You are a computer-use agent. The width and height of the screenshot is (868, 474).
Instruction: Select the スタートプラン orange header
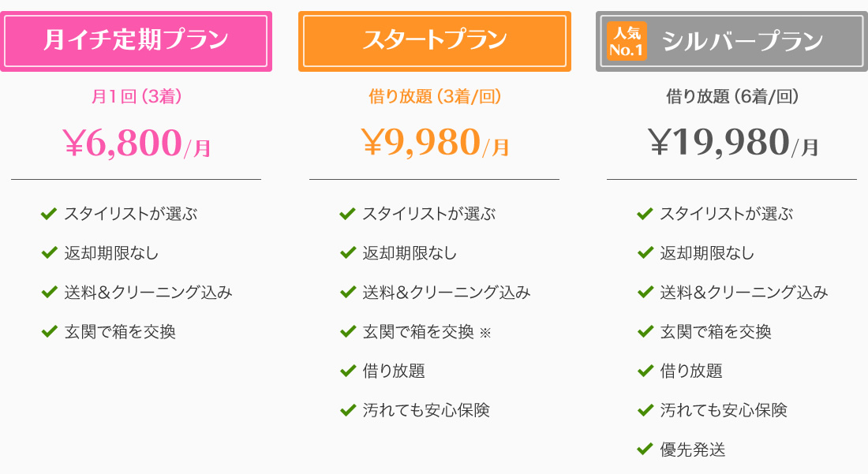tap(435, 42)
